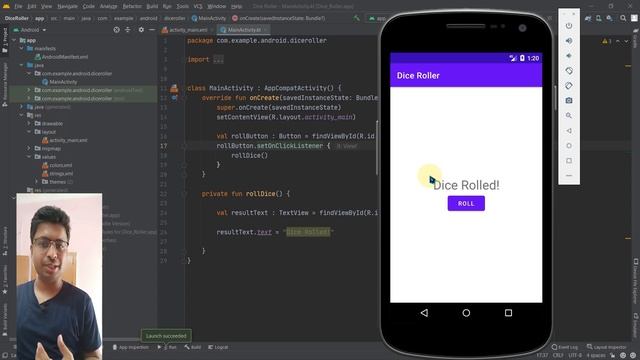Viewport: 640px width, 360px height.
Task: Power off the emulator with the power icon
Action: [569, 26]
